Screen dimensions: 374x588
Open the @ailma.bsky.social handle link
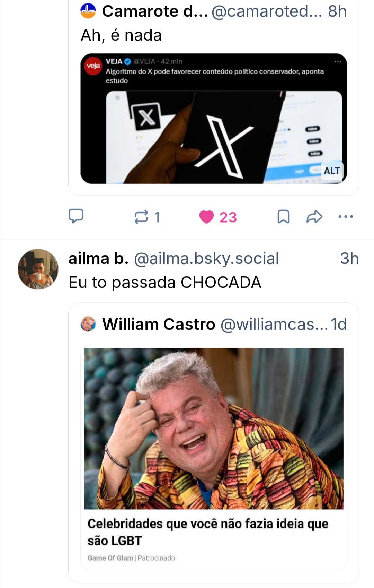(206, 259)
